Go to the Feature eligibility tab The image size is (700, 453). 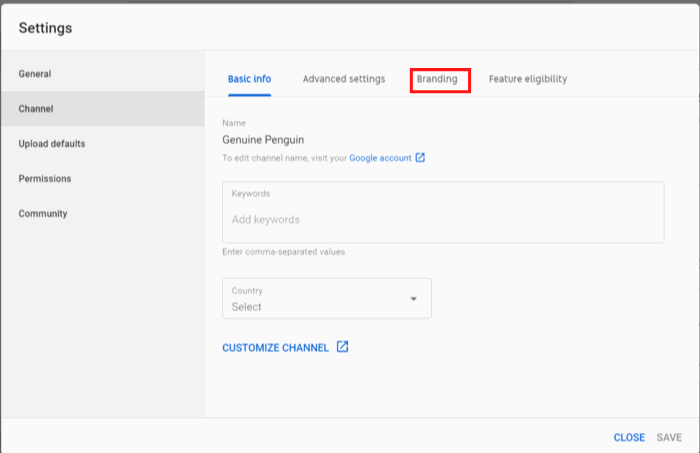528,79
